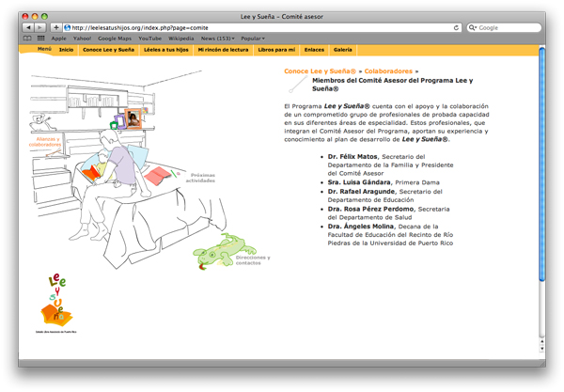Click the Safari forward arrow button
The width and height of the screenshot is (564, 392).
tap(39, 28)
